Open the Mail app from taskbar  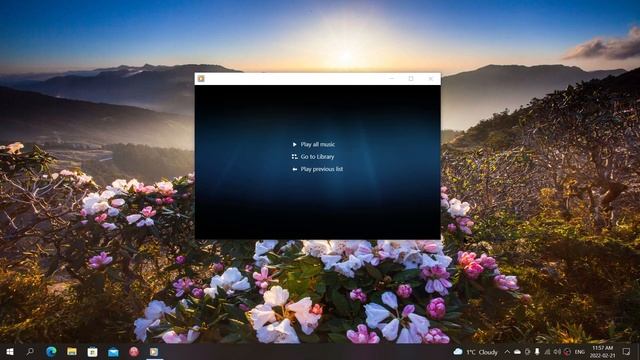coord(113,351)
